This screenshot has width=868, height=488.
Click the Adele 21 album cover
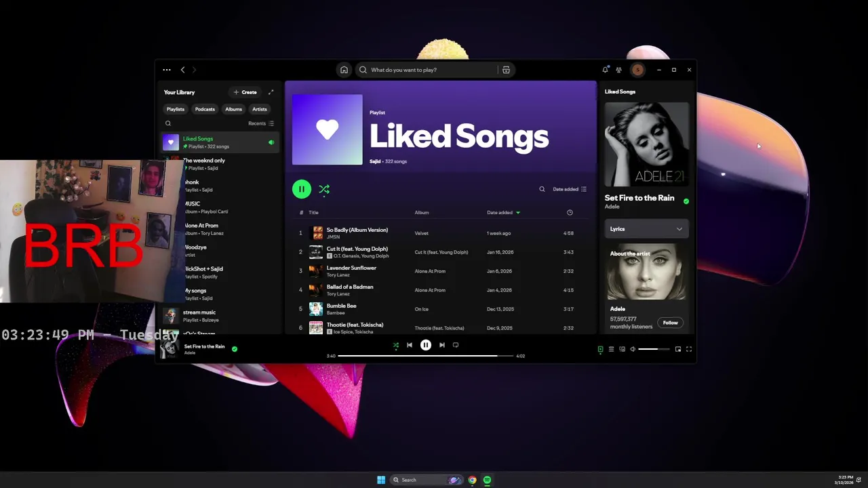click(x=646, y=144)
